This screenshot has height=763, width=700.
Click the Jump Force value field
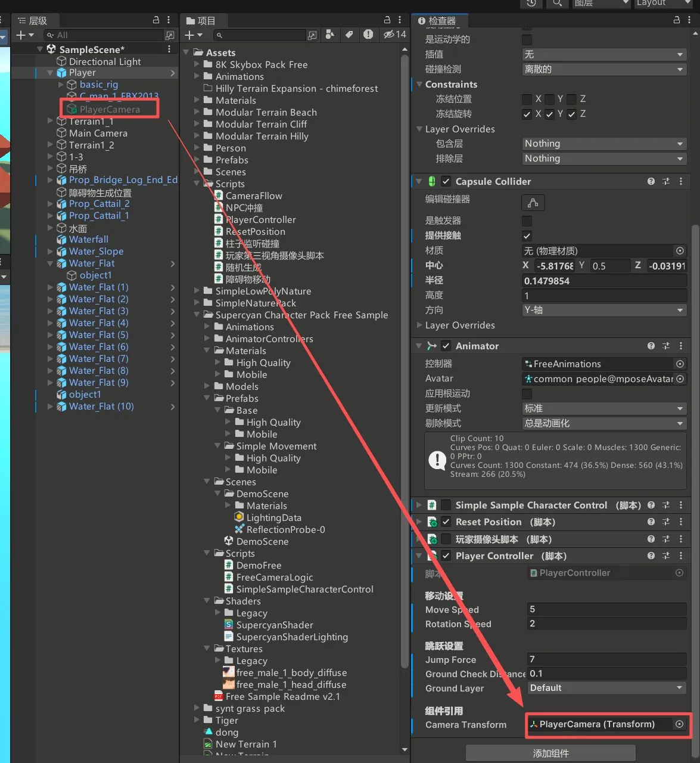607,659
